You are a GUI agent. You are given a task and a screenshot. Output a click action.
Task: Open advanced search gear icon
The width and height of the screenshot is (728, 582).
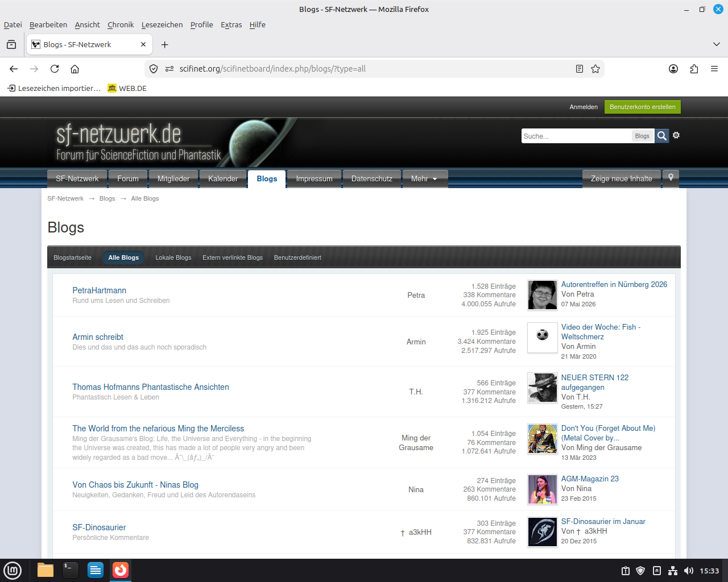(676, 135)
